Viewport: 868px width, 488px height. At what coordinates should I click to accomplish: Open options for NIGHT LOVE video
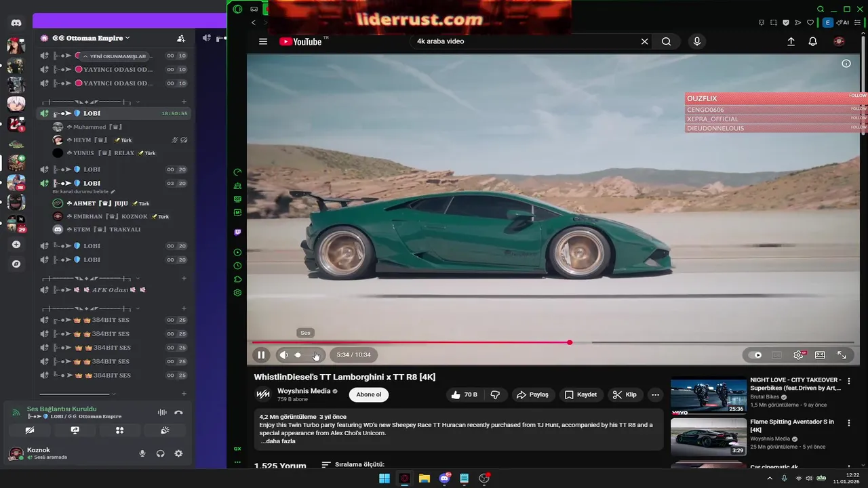click(x=848, y=382)
